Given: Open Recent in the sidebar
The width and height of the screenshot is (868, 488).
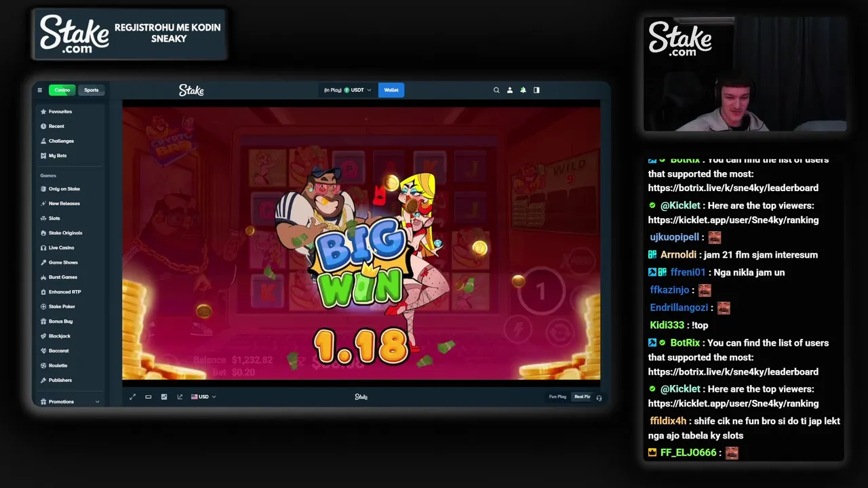Looking at the screenshot, I should tap(56, 126).
